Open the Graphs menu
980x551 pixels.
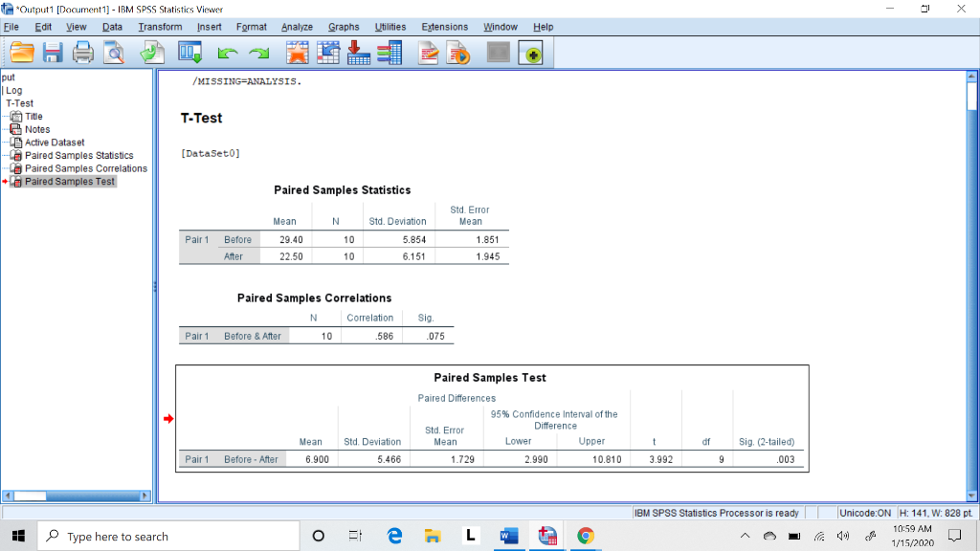pyautogui.click(x=344, y=27)
